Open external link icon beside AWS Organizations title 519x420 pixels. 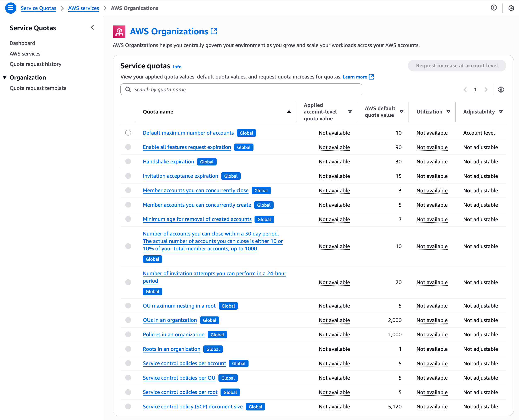tap(214, 31)
